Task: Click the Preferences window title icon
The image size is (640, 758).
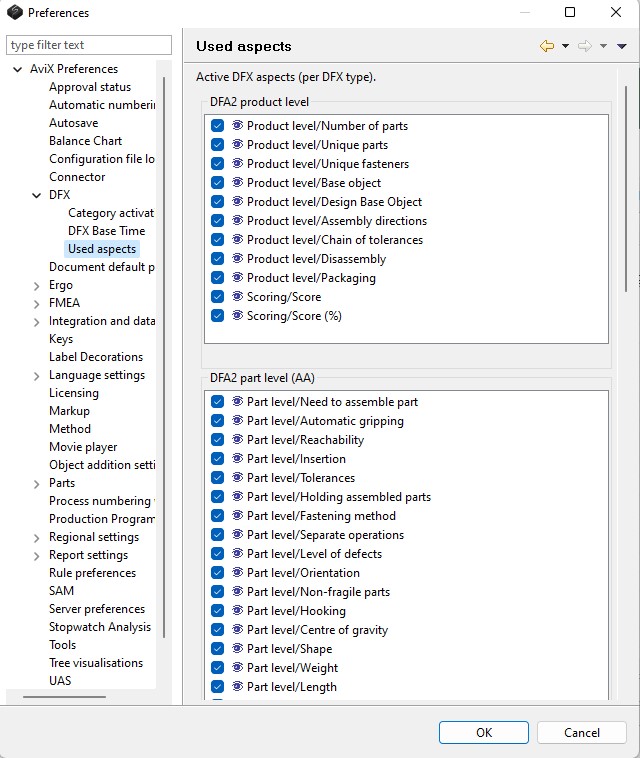Action: 14,13
